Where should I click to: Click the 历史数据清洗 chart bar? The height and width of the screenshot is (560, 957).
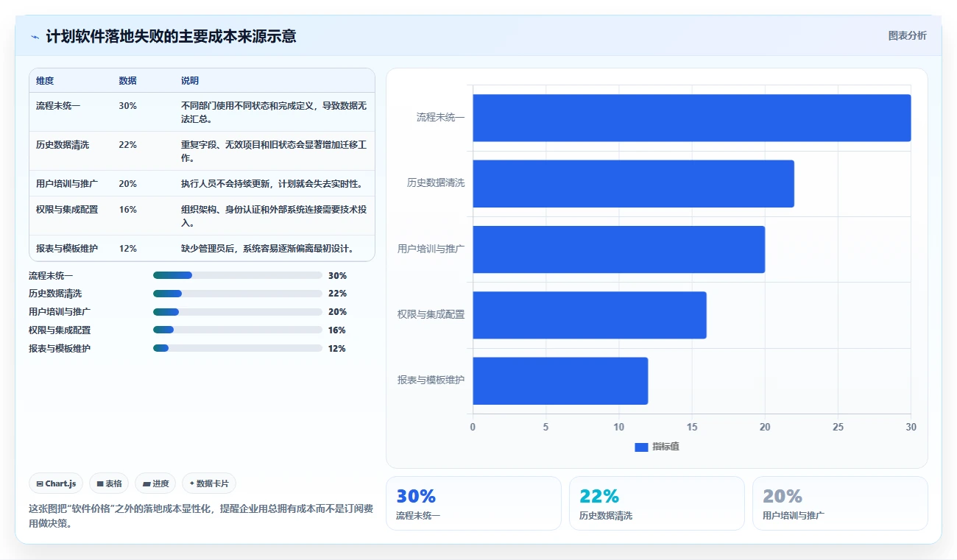[x=633, y=183]
